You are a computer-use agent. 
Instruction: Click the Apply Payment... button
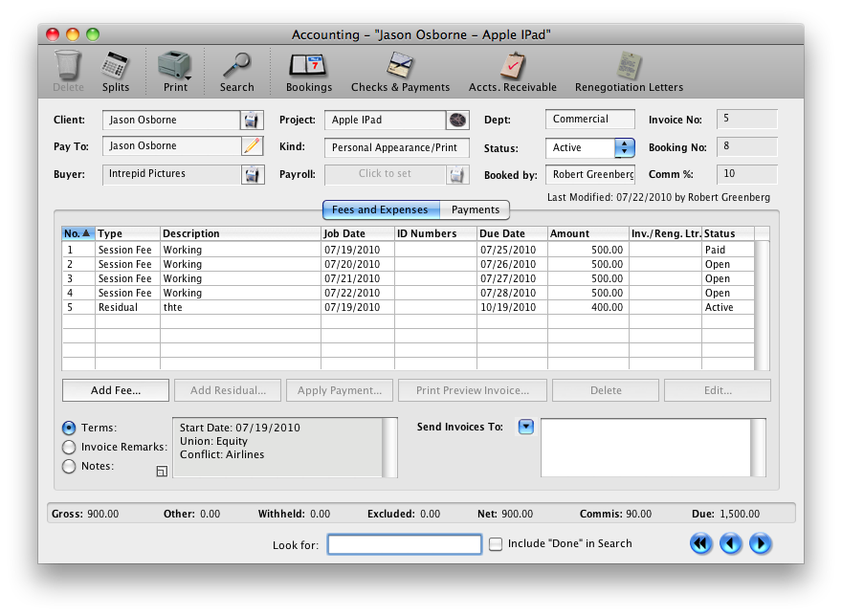pos(340,390)
